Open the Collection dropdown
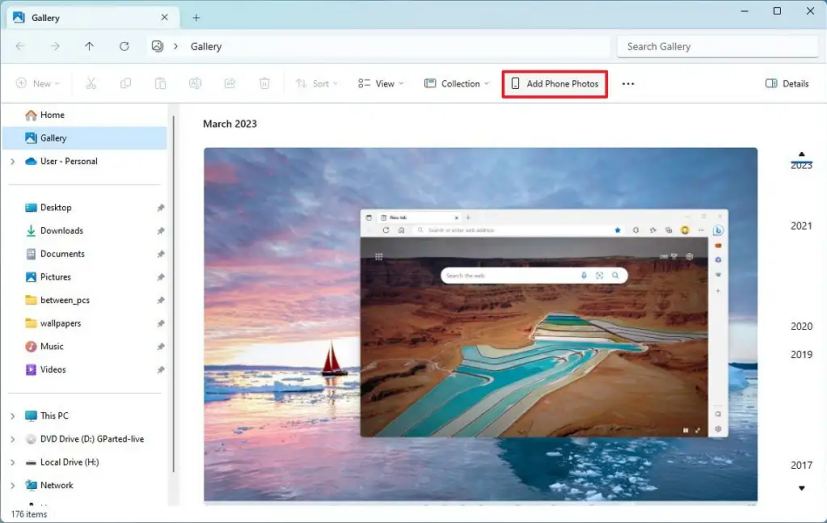Screen dimensions: 827x523 pos(457,83)
